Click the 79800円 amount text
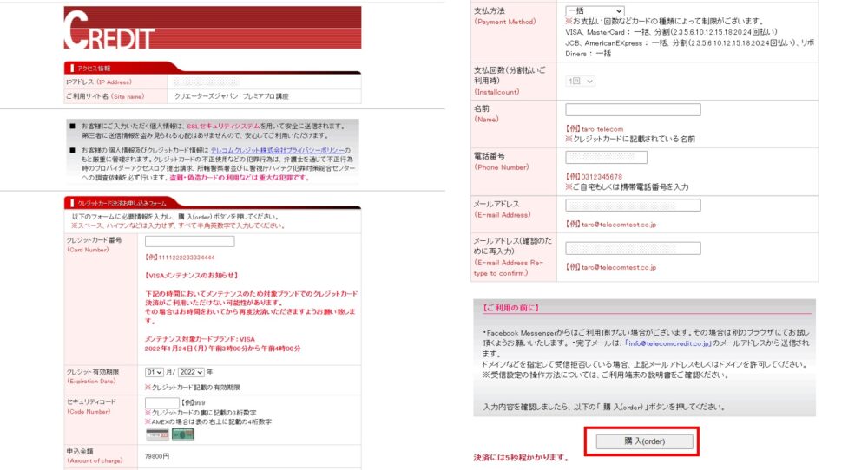 [x=156, y=456]
